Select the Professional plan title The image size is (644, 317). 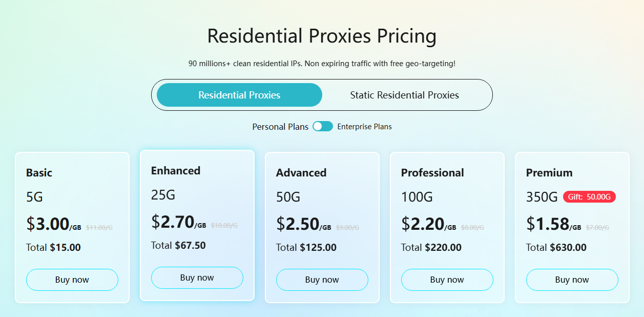(432, 173)
